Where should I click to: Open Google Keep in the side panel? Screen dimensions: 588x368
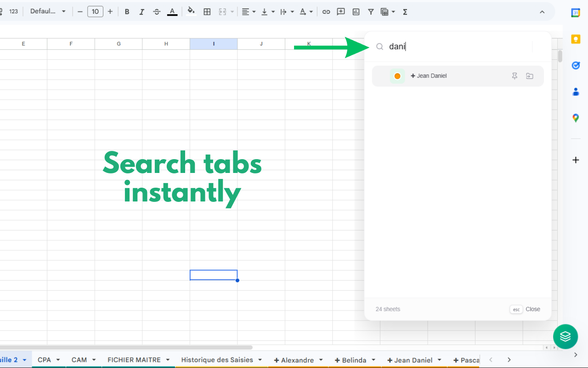pyautogui.click(x=576, y=39)
